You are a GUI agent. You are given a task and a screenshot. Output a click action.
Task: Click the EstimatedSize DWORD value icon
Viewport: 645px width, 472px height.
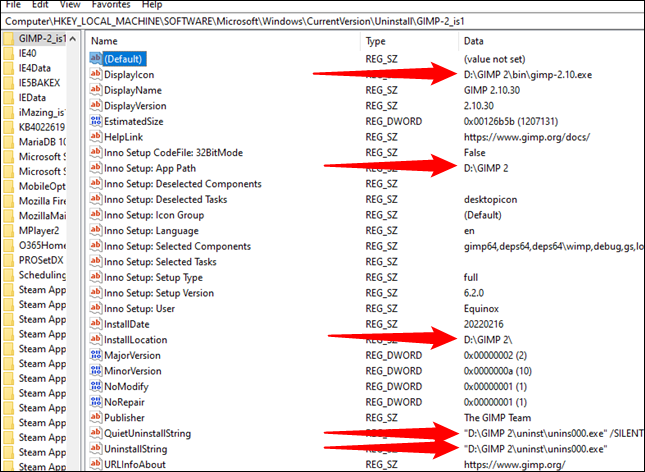coord(95,121)
